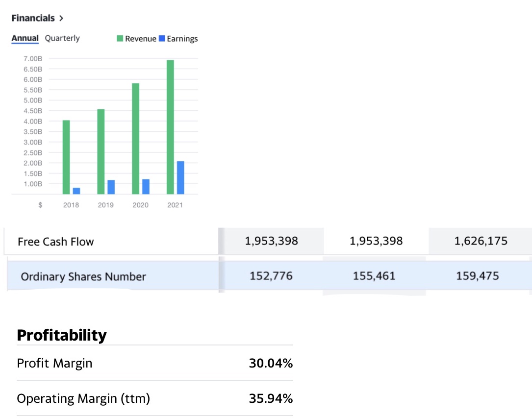Click the 2018 blue earnings bar

click(76, 191)
